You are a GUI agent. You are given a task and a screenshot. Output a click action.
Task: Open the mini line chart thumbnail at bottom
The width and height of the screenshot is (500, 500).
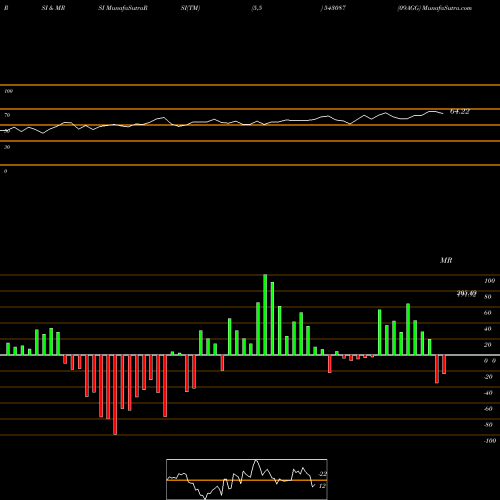click(x=247, y=479)
